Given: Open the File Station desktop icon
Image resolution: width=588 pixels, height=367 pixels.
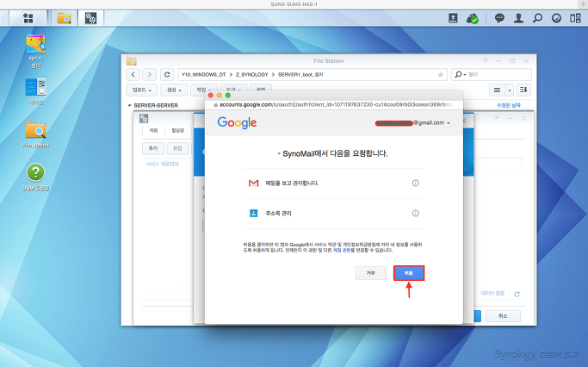Looking at the screenshot, I should (x=35, y=134).
